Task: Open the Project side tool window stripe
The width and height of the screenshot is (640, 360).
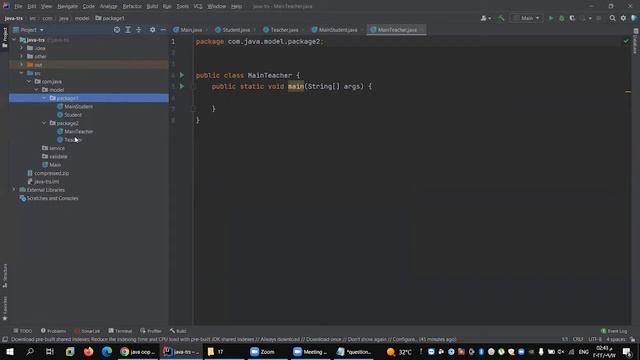Action: click(4, 38)
